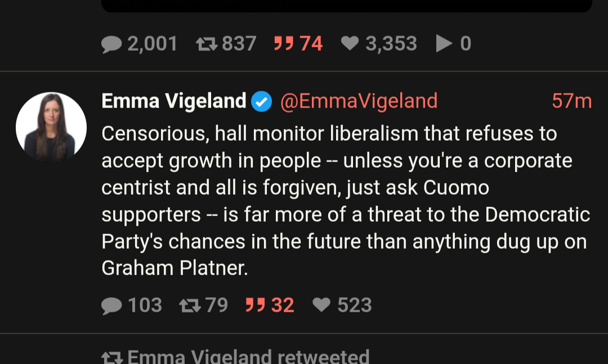Click the blue verified badge
Screen dimensions: 608x364
click(261, 102)
